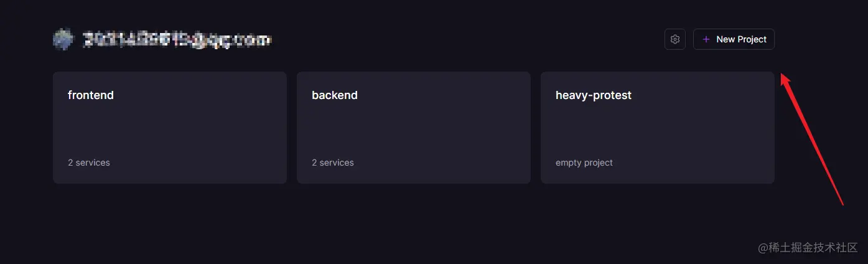The height and width of the screenshot is (264, 868).
Task: Click blank middle area of backend card
Action: click(x=414, y=130)
